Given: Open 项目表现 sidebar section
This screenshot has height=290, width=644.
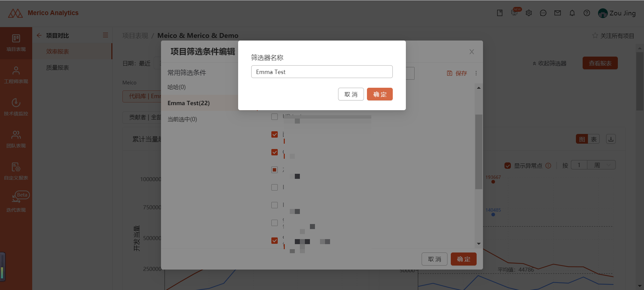Looking at the screenshot, I should pos(16,43).
